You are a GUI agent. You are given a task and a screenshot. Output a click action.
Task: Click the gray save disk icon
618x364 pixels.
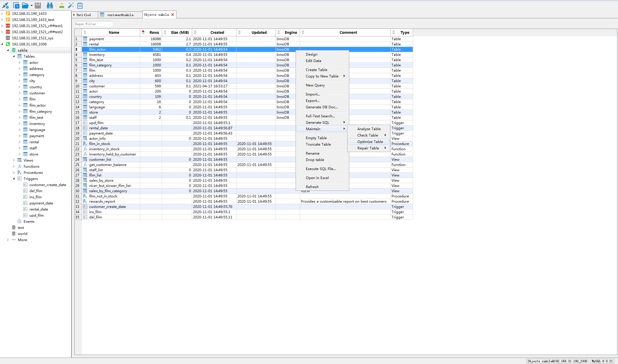(x=38, y=5)
